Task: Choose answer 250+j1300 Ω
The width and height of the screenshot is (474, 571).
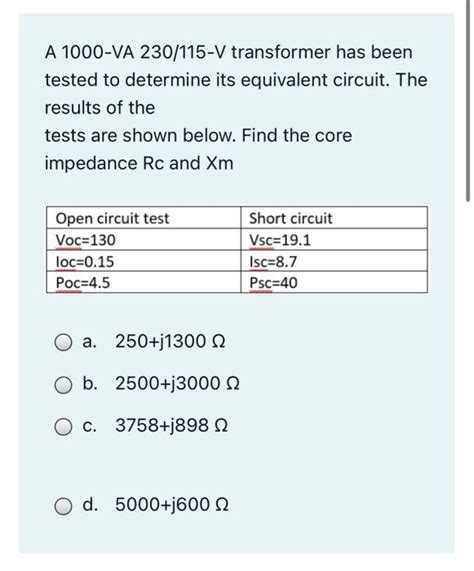Action: click(170, 342)
